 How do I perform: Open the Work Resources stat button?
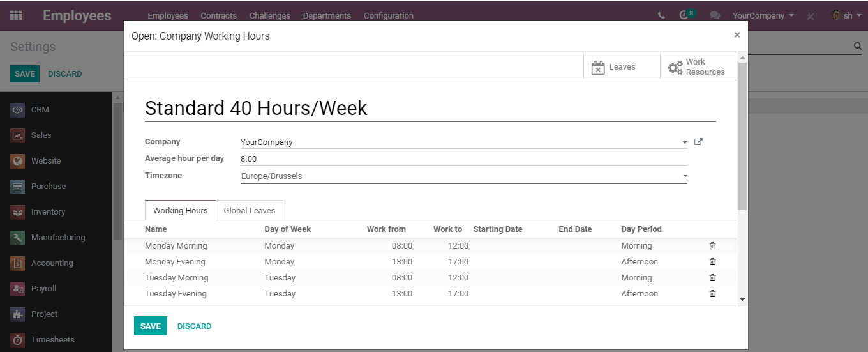[698, 66]
